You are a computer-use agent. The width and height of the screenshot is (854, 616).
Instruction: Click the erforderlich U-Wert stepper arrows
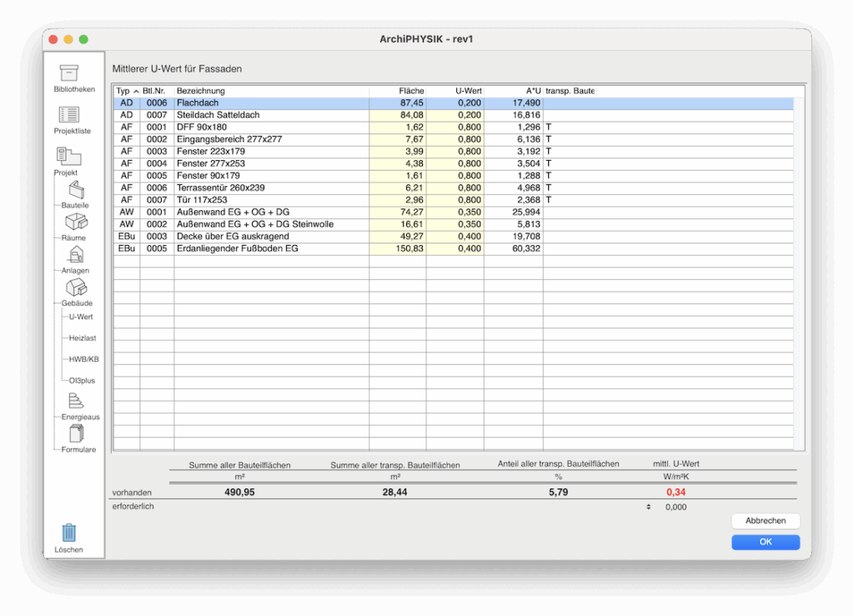(649, 507)
